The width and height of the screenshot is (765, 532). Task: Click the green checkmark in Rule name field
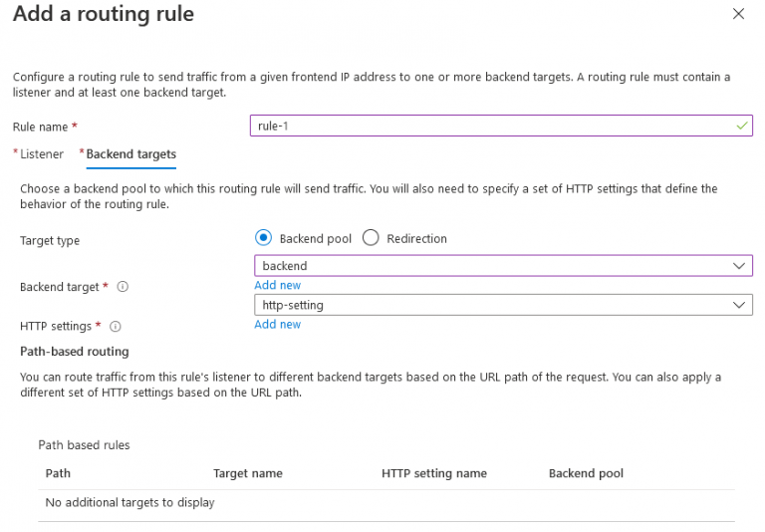(x=741, y=127)
